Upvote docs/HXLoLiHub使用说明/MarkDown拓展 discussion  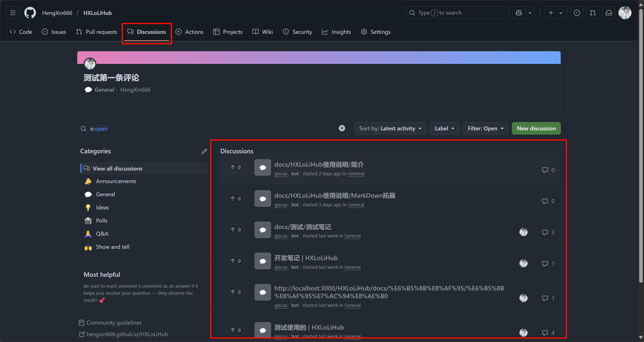[235, 199]
